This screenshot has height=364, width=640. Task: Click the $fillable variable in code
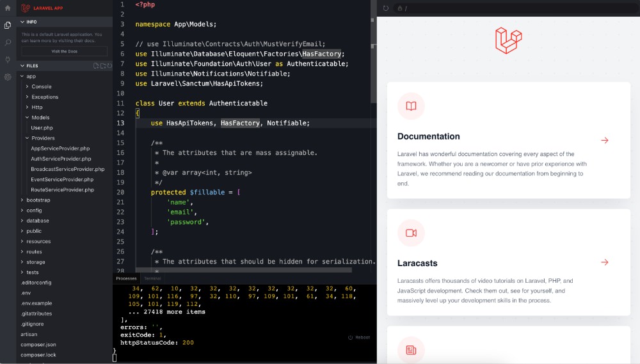tap(207, 192)
